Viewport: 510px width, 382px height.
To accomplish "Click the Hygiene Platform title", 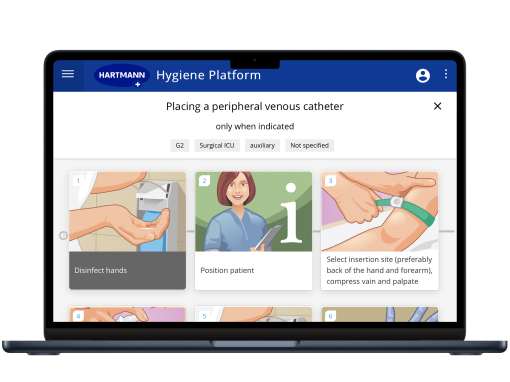I will point(208,75).
